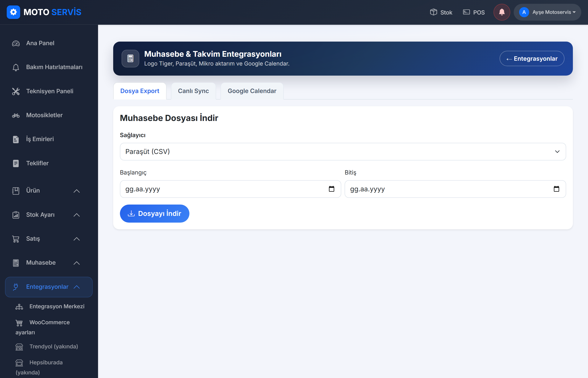The width and height of the screenshot is (588, 378).
Task: Click the Ana Panel speedometer icon
Action: click(x=16, y=43)
